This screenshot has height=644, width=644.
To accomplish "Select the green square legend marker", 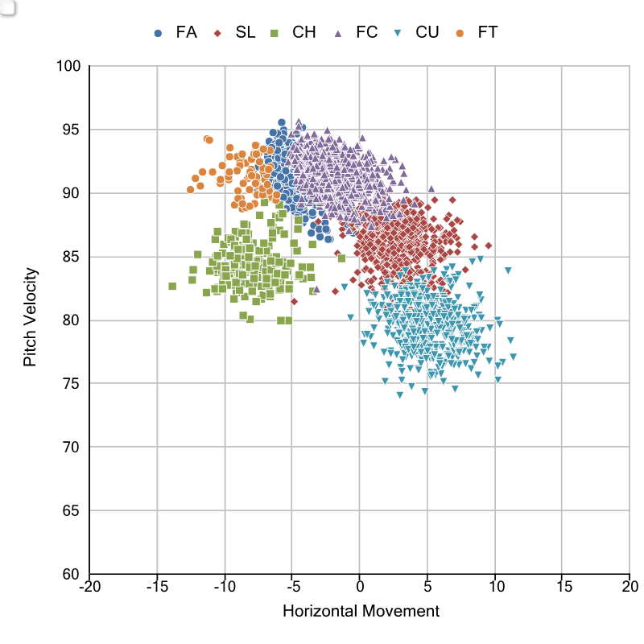I will [x=275, y=33].
